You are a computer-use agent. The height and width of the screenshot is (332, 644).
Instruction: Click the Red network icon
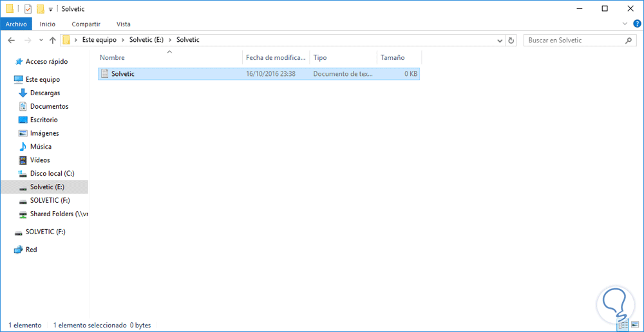(19, 250)
